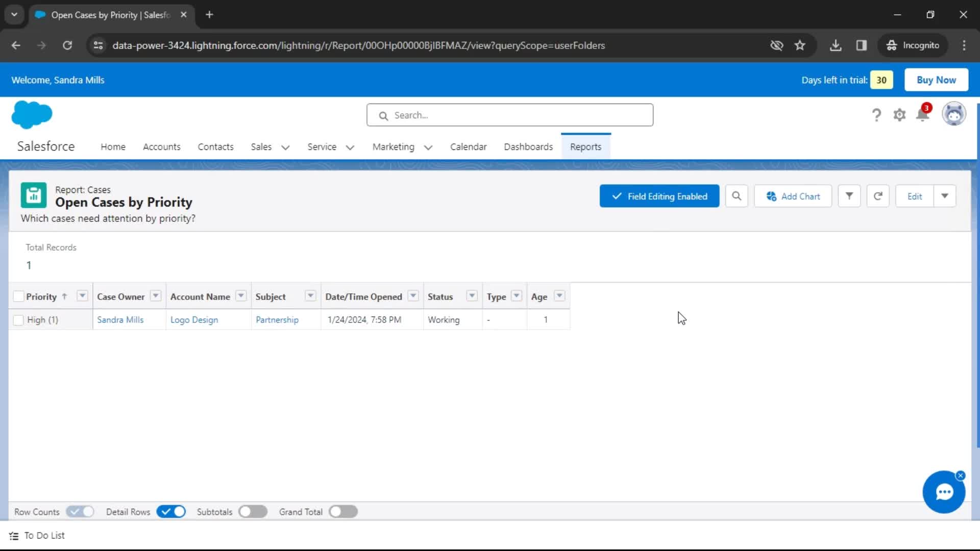980x551 pixels.
Task: Open Account Name column dropdown
Action: (241, 296)
